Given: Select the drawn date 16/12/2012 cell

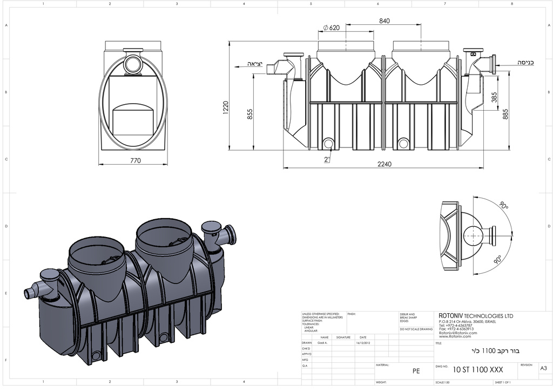Looking at the screenshot, I should [363, 342].
